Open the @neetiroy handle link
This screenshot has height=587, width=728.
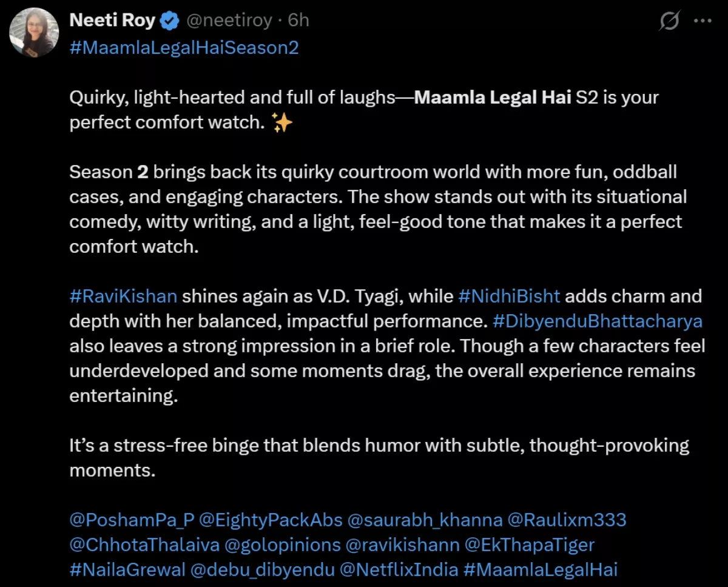[x=228, y=21]
